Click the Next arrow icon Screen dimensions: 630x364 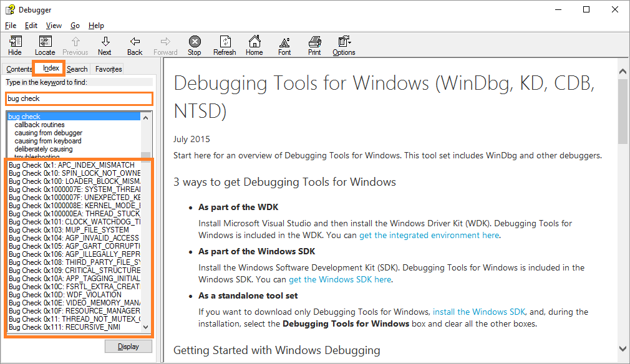tap(105, 41)
